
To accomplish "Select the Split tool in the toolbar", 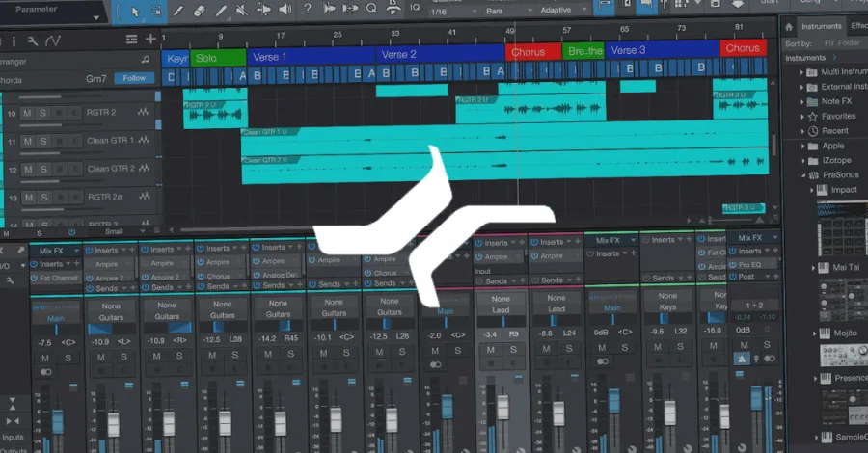I will click(177, 11).
